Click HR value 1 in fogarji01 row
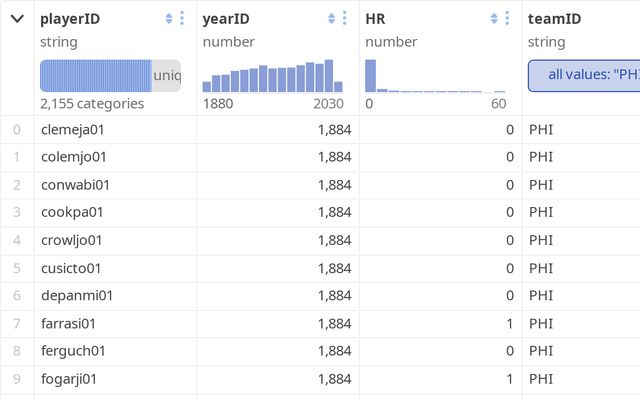 [x=509, y=380]
